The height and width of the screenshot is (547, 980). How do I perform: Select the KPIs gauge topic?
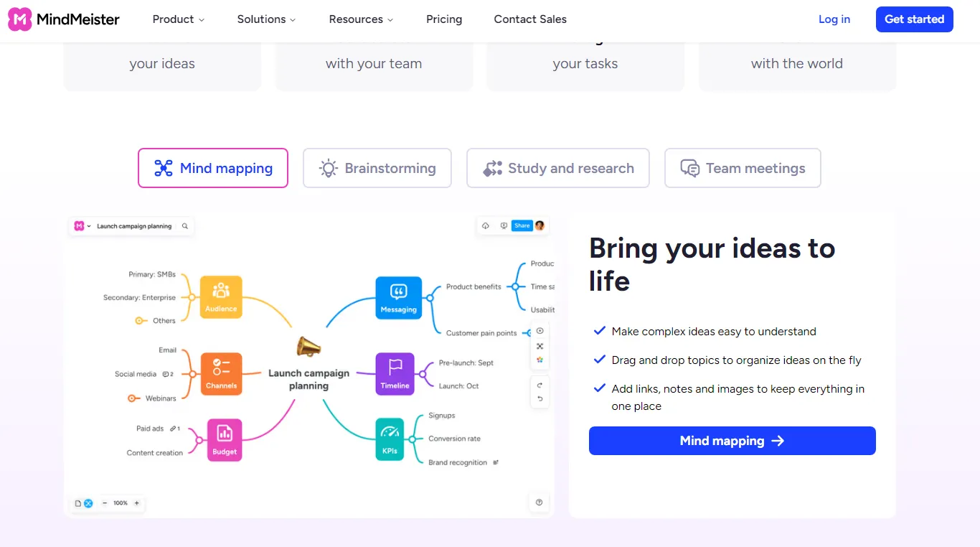(390, 439)
